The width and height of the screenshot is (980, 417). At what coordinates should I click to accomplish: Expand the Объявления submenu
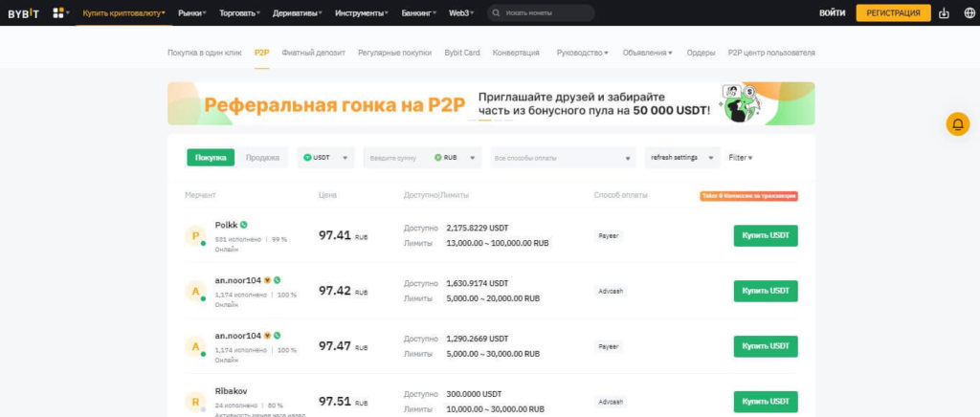point(648,53)
